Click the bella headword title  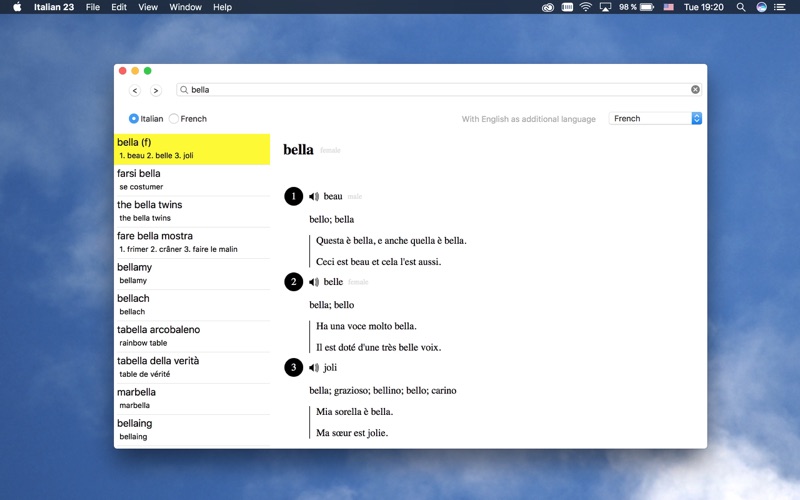pyautogui.click(x=298, y=149)
